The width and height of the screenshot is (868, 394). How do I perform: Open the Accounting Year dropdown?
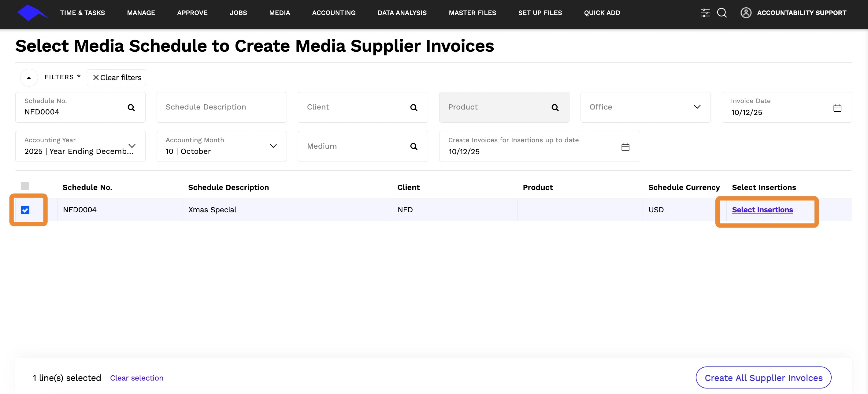point(132,146)
